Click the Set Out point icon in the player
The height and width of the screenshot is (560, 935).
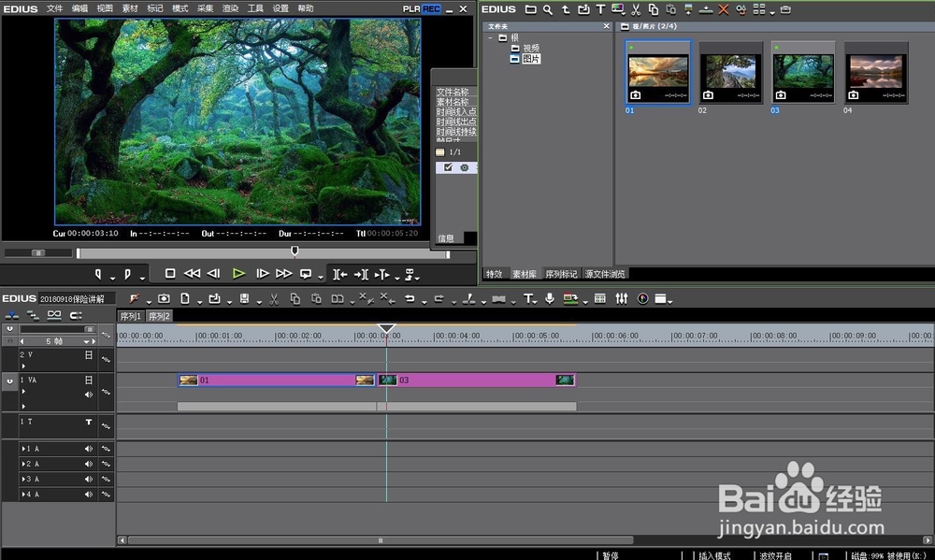[127, 274]
